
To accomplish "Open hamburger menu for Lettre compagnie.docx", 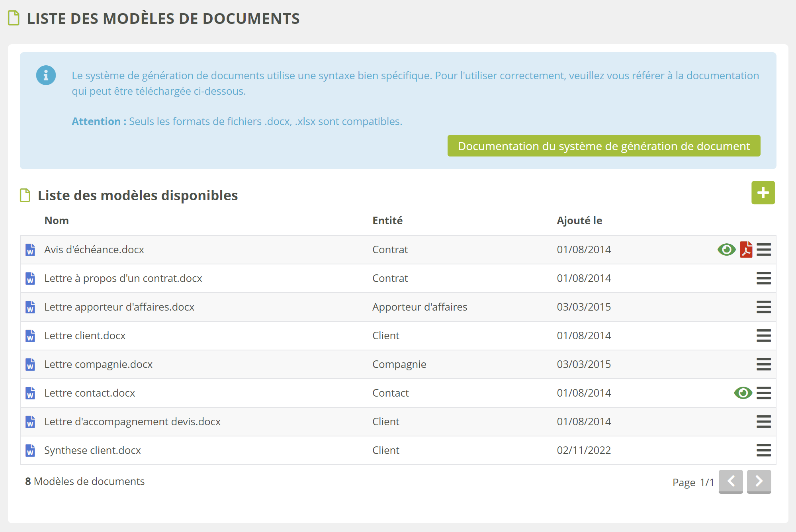I will click(763, 364).
